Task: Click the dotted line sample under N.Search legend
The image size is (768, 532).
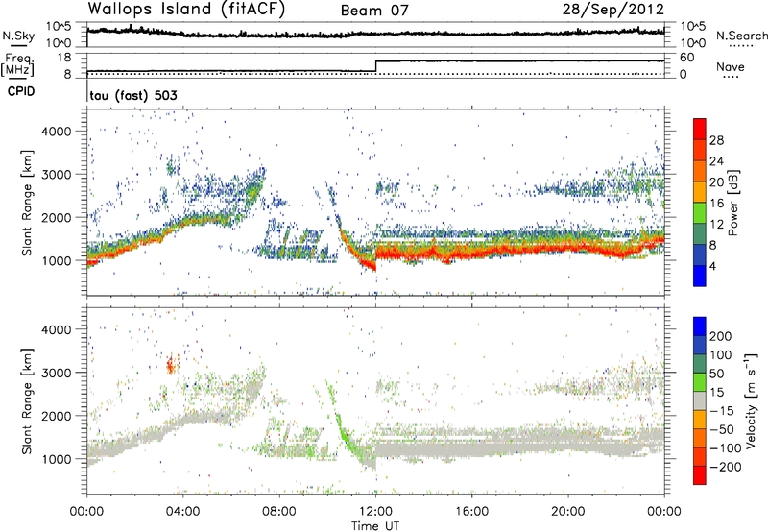Action: click(x=742, y=46)
